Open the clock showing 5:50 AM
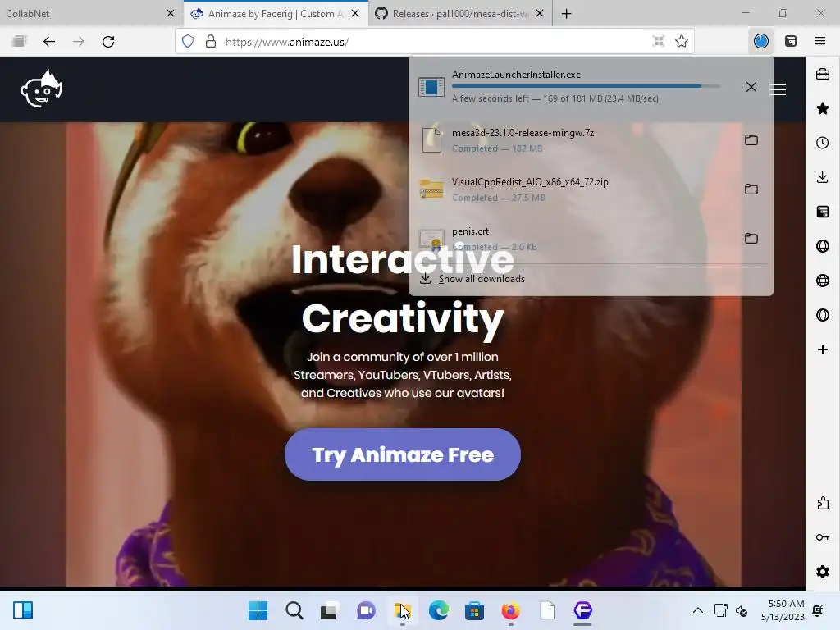 click(783, 610)
